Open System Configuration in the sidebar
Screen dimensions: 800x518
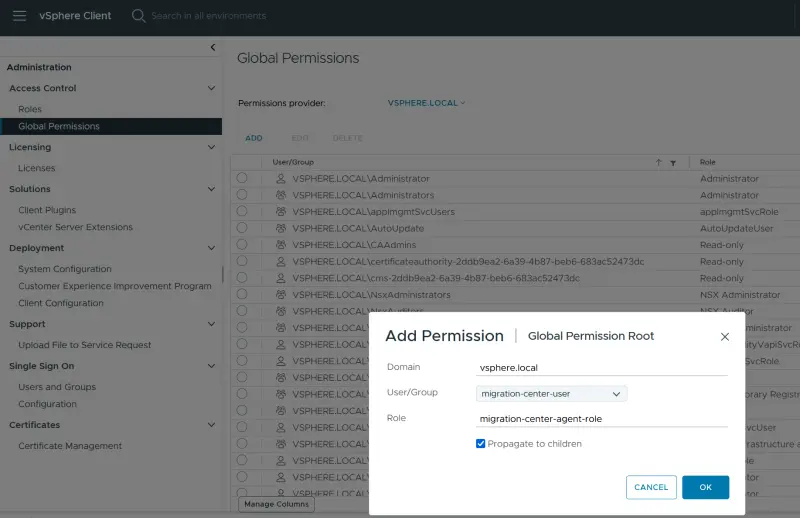pos(65,269)
